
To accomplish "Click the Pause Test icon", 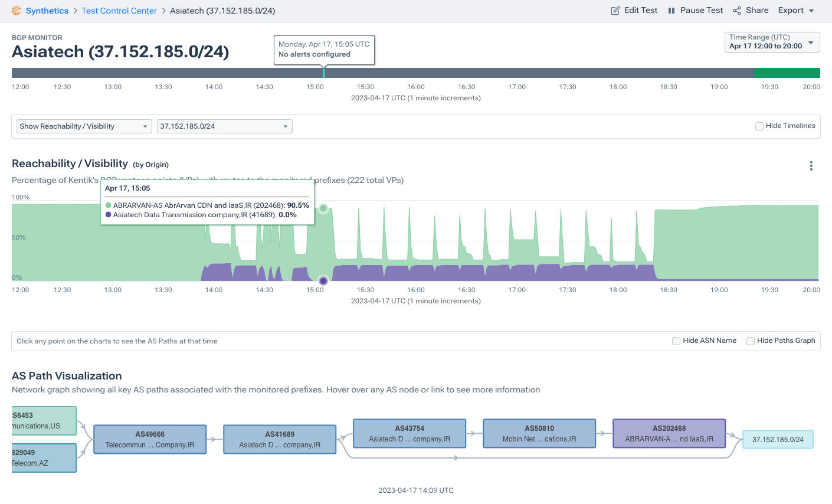I will tap(672, 11).
